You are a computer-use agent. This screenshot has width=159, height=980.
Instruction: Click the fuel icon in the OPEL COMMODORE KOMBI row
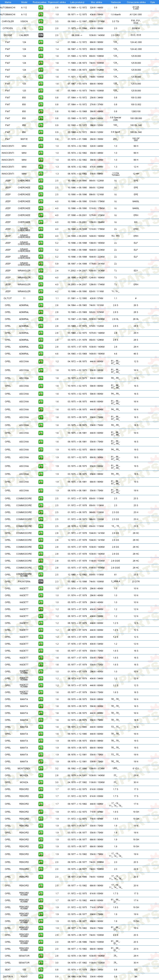(41, 574)
